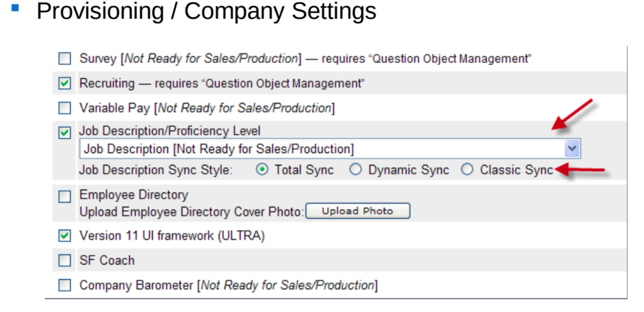Image resolution: width=644 pixels, height=312 pixels.
Task: Click the Job Description combo box field
Action: (x=330, y=149)
